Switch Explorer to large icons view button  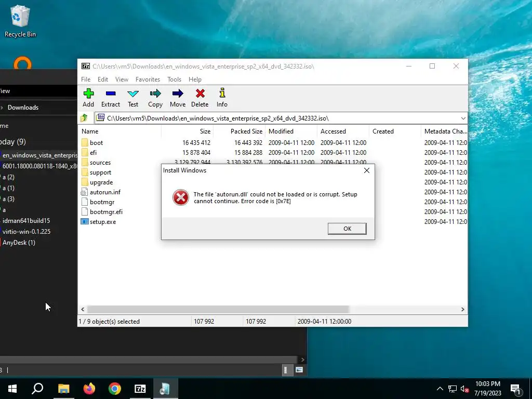coord(299,370)
